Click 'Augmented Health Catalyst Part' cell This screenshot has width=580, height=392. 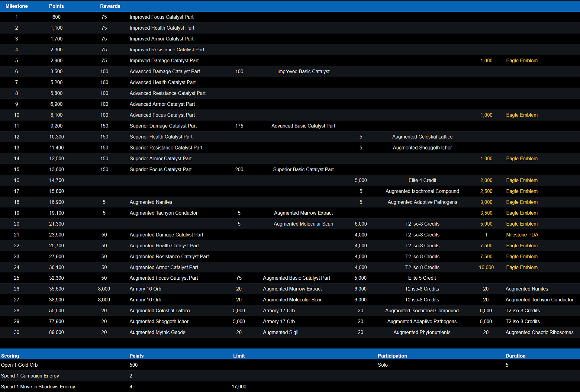point(164,246)
